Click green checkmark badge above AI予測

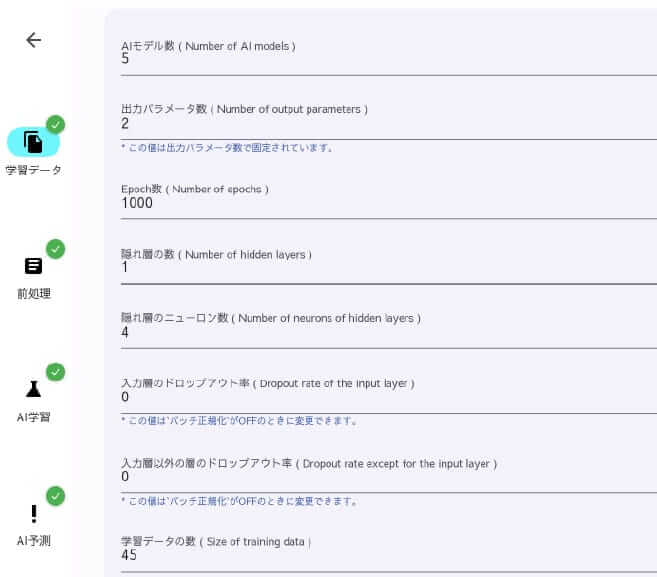(x=55, y=496)
